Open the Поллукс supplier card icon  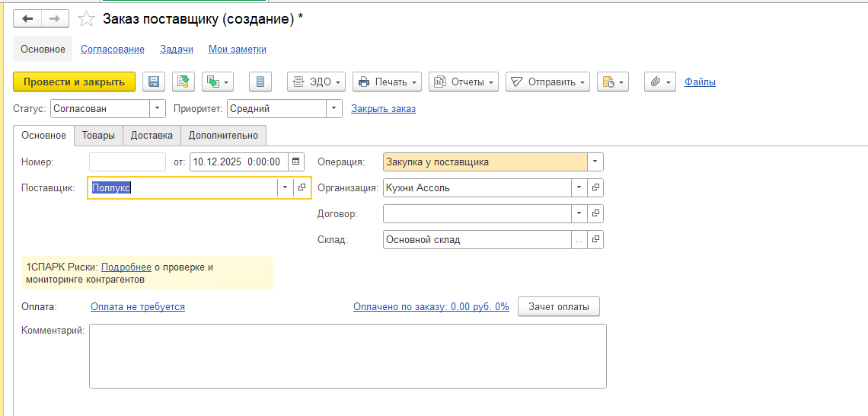click(302, 187)
